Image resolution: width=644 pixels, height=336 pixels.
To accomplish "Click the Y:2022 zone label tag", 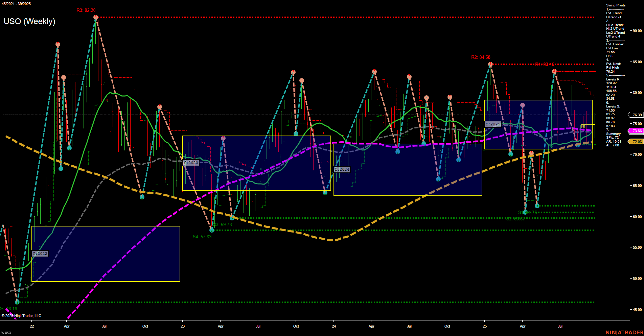I will tap(40, 254).
